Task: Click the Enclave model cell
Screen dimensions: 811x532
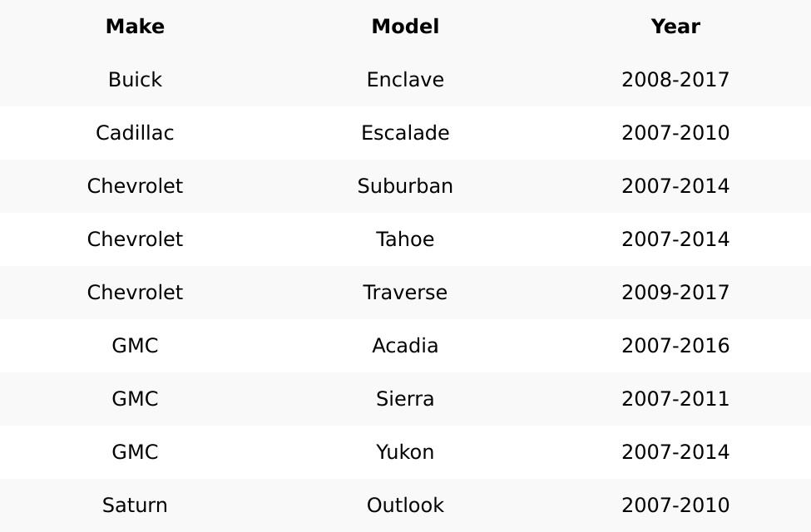Action: pyautogui.click(x=405, y=80)
